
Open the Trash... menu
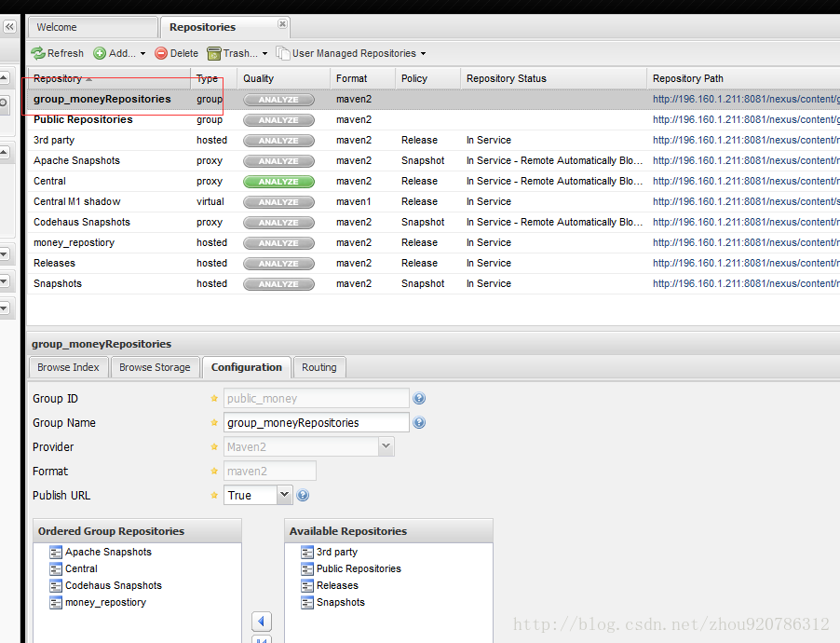(237, 53)
